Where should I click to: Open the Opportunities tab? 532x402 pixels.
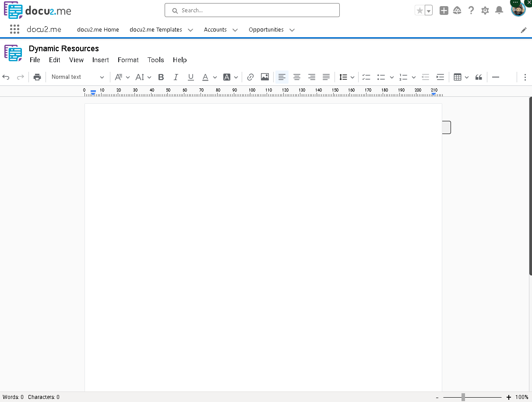coord(266,30)
